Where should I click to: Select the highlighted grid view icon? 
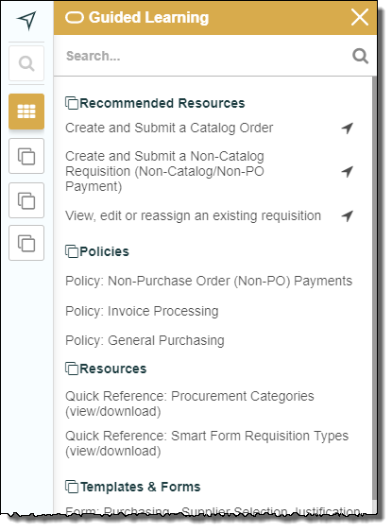click(x=26, y=112)
